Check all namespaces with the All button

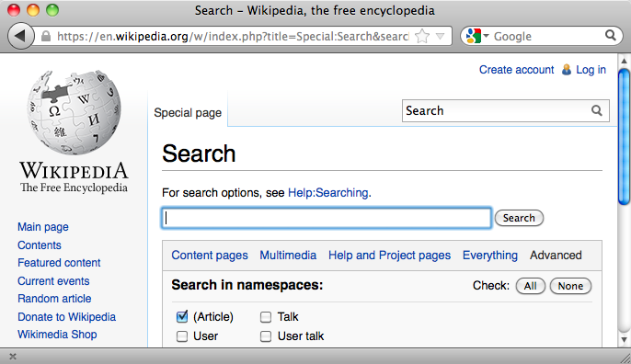point(531,286)
